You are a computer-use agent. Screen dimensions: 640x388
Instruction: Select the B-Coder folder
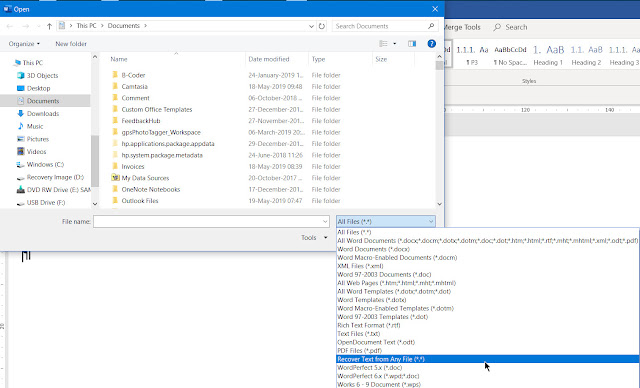[x=133, y=75]
